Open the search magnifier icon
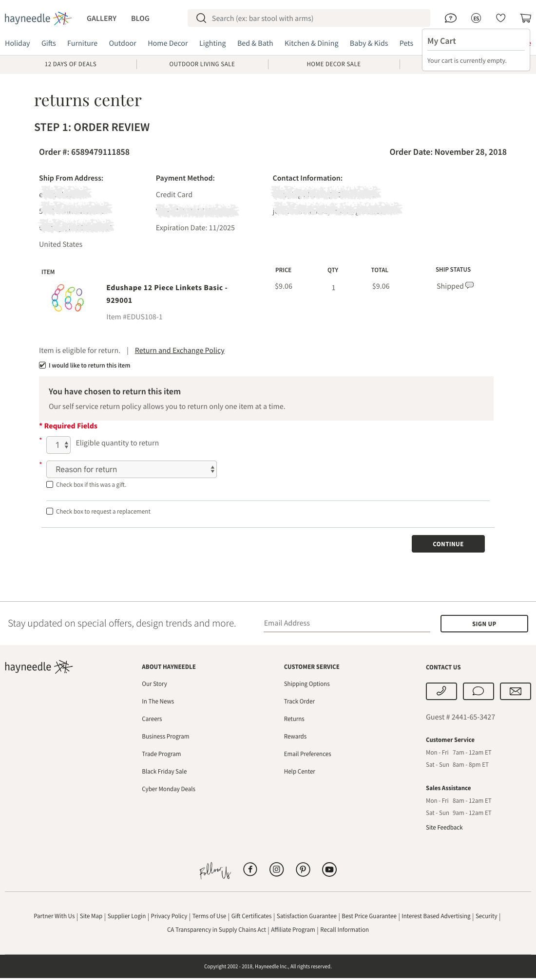 [x=201, y=18]
